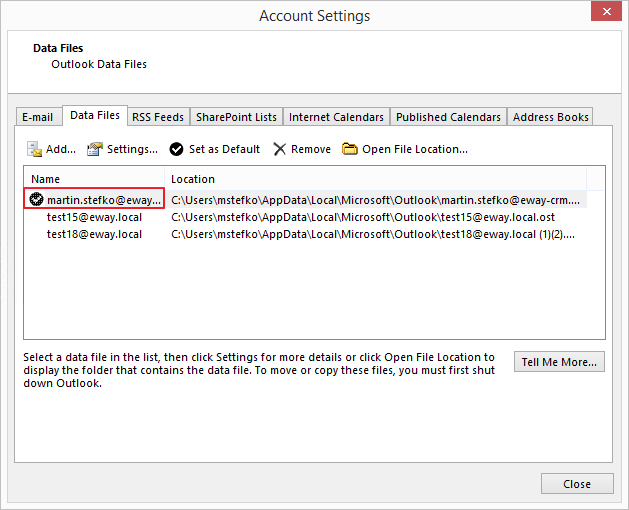Viewport: 629px width, 510px height.
Task: Click the Open File Location folder icon
Action: [x=349, y=148]
